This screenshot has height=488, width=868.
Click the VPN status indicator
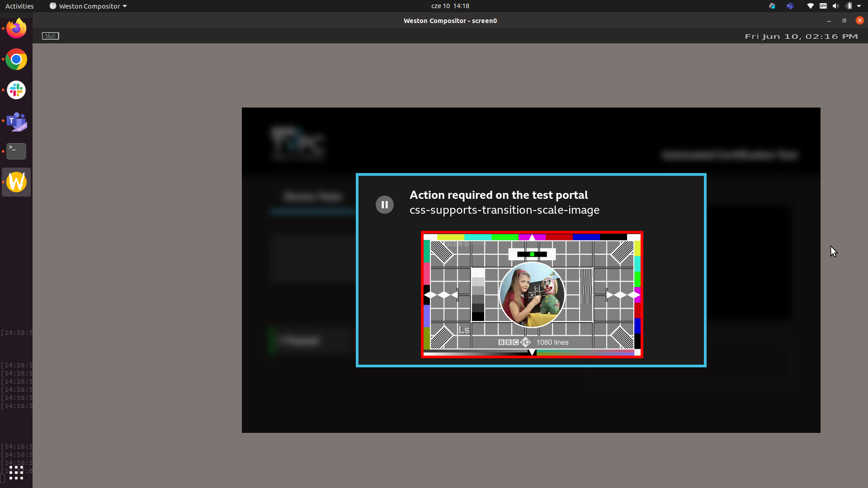(823, 6)
